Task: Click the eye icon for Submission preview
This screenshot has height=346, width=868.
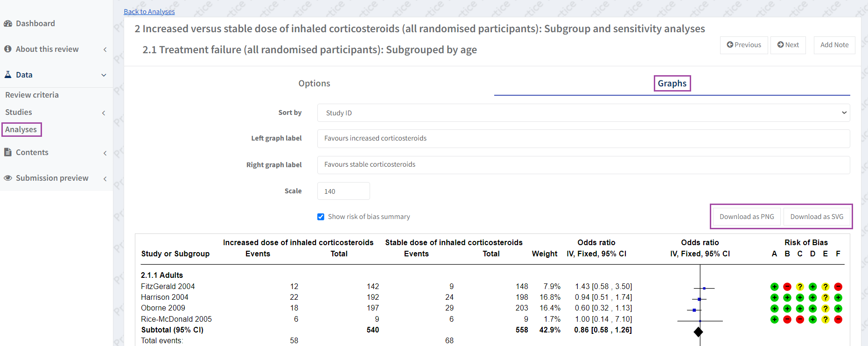Action: (x=8, y=178)
